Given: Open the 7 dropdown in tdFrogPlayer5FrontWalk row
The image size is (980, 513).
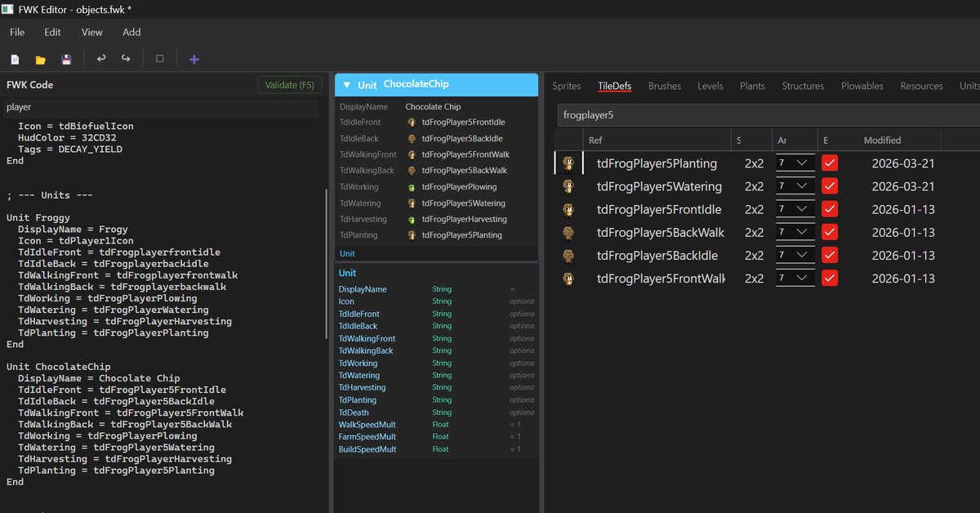Looking at the screenshot, I should coord(795,279).
